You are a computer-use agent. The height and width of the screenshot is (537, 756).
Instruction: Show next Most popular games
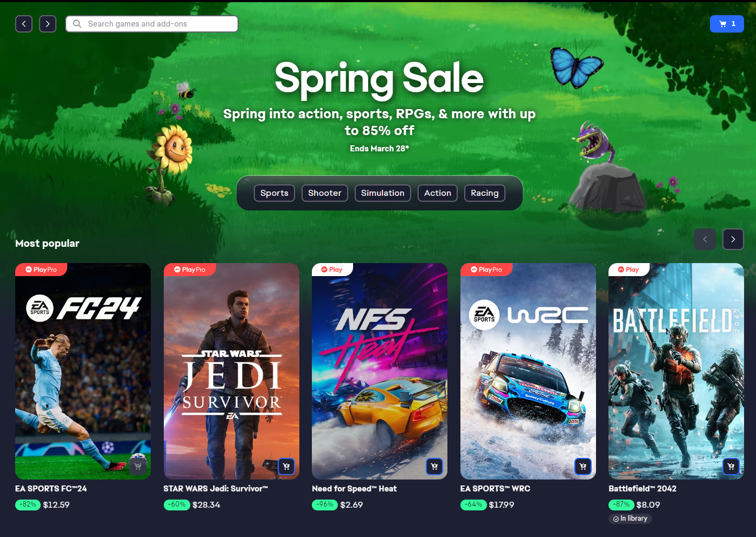pyautogui.click(x=733, y=239)
